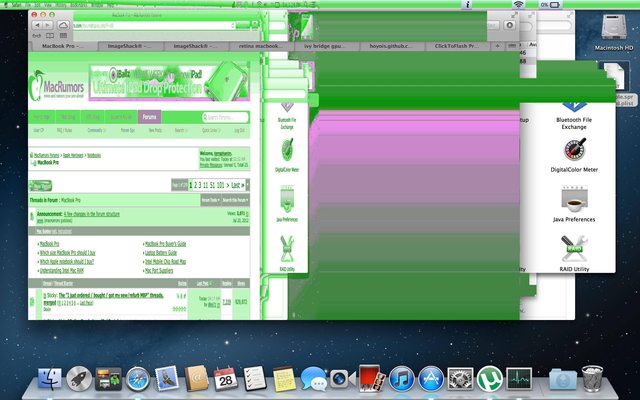Click the iPad drop protection ad banner
The image size is (640, 400).
point(169,81)
